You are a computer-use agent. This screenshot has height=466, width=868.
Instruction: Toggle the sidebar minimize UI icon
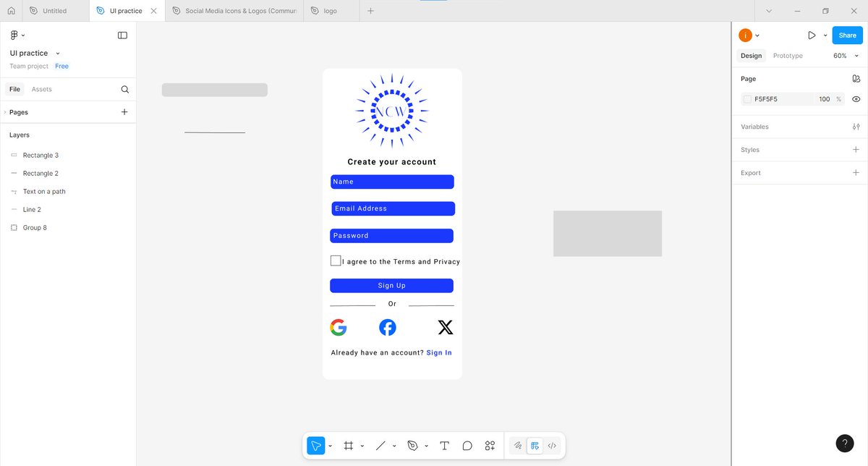click(x=122, y=35)
